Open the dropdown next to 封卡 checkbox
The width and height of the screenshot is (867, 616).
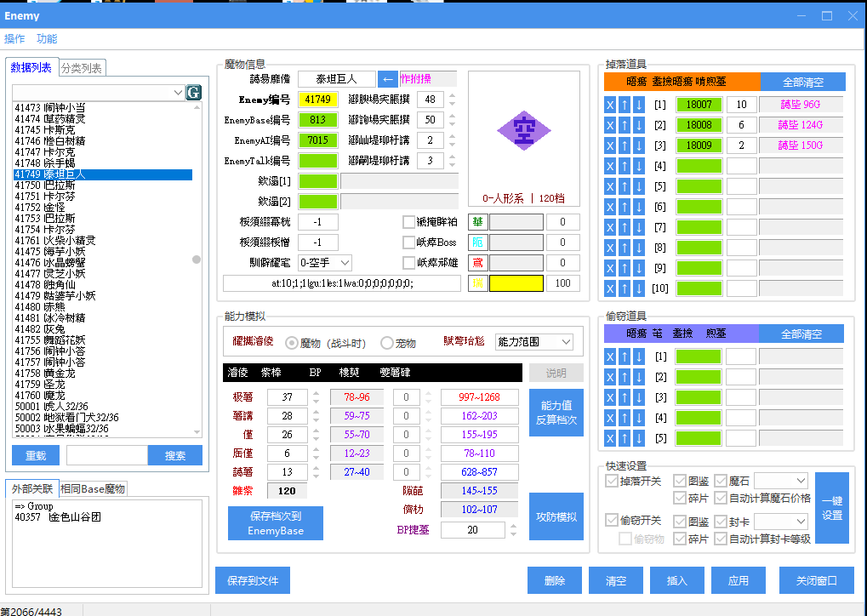click(x=781, y=522)
